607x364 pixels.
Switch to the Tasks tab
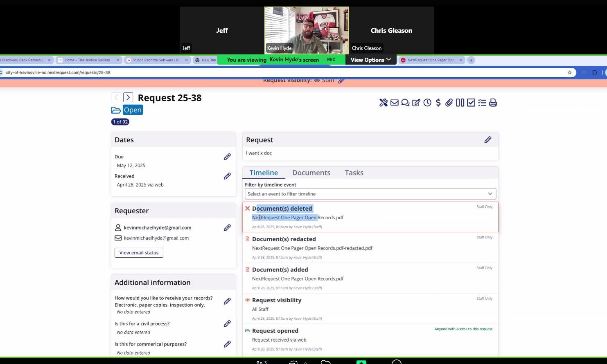click(x=354, y=173)
